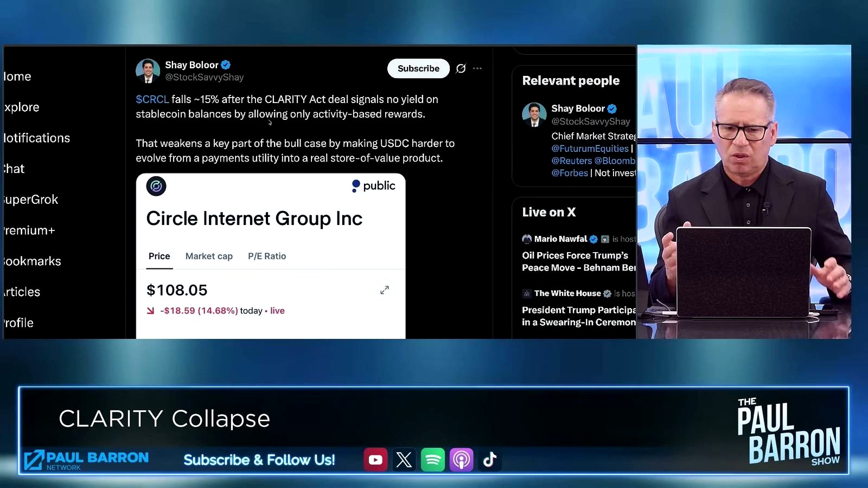Follow the @Reuters mention link
Image resolution: width=868 pixels, height=488 pixels.
pyautogui.click(x=572, y=160)
